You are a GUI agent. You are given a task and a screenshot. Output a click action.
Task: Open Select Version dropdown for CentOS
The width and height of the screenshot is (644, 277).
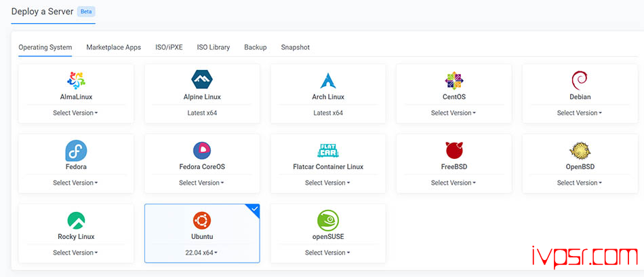click(454, 113)
